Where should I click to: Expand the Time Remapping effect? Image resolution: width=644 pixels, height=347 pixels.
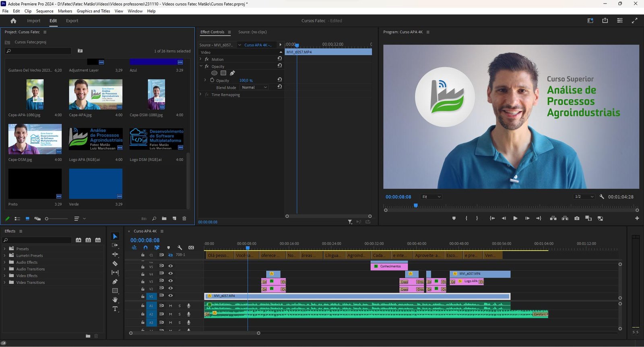(x=201, y=95)
